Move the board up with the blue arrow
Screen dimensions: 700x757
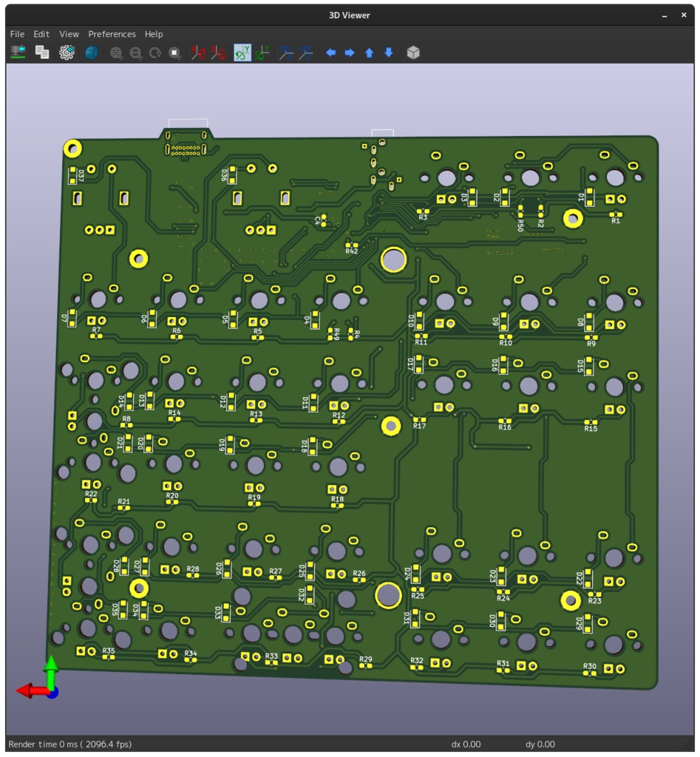click(369, 52)
